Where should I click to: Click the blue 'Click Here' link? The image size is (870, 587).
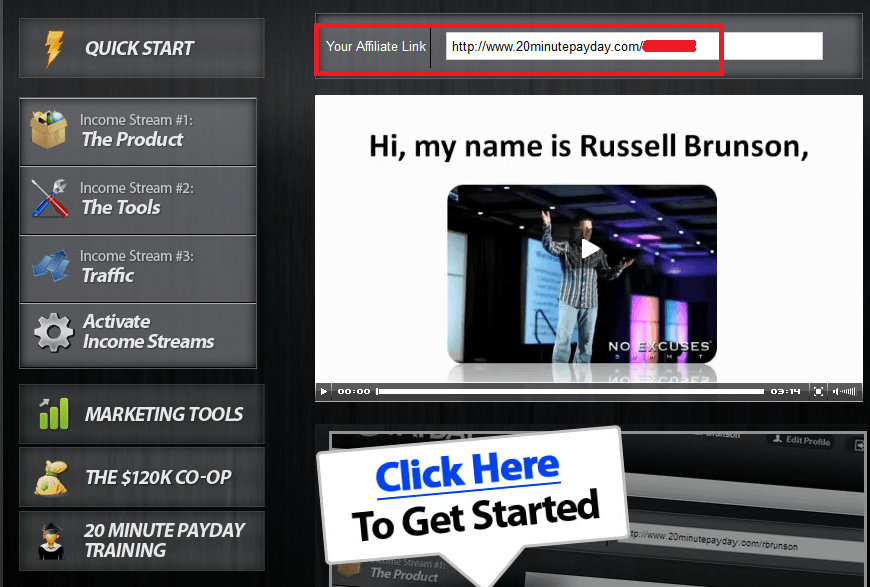(x=467, y=472)
